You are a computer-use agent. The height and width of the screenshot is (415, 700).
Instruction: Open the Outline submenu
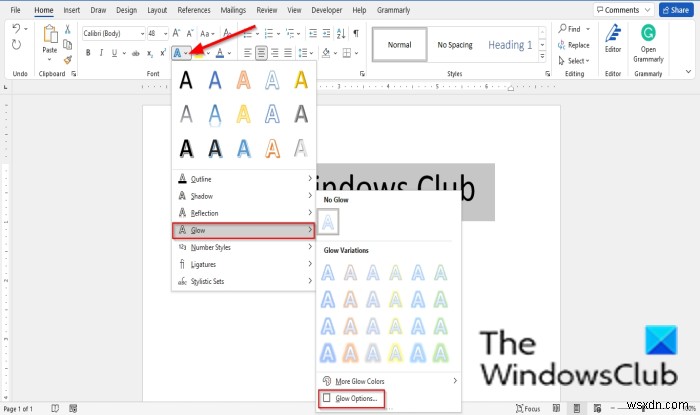[244, 179]
